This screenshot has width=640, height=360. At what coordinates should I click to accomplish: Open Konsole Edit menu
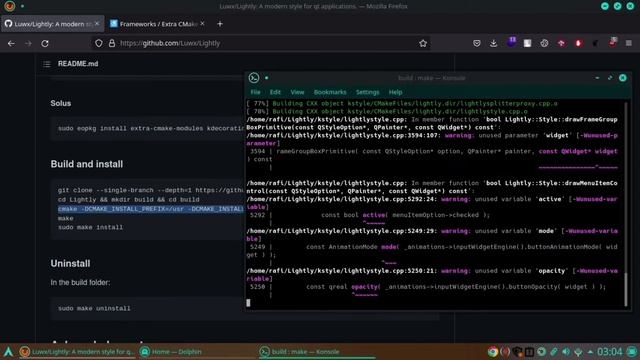point(275,92)
